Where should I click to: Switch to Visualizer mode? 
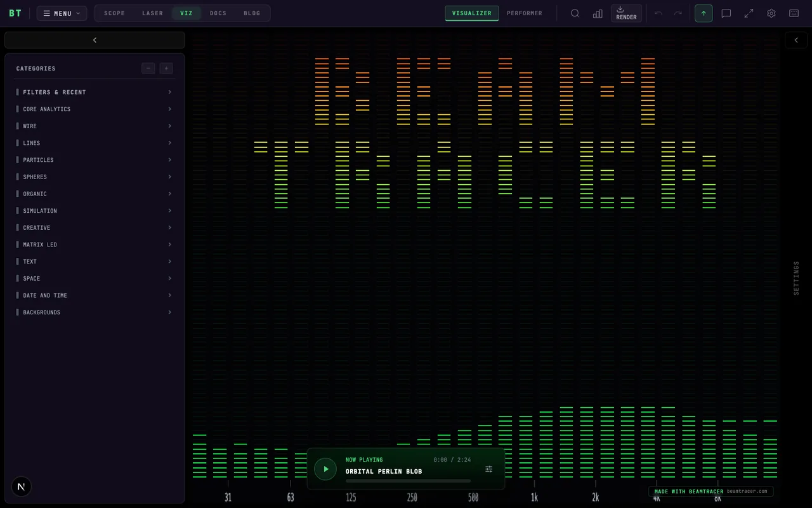coord(471,13)
